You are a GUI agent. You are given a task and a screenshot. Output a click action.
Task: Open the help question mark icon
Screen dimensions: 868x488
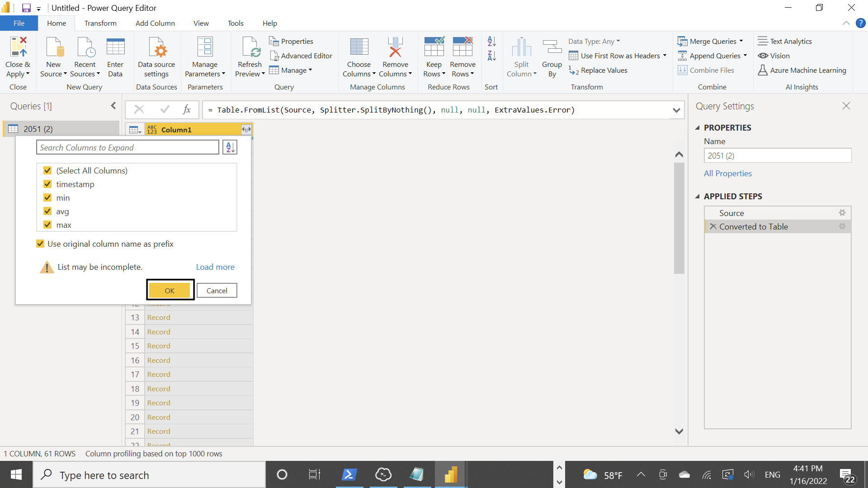click(860, 23)
